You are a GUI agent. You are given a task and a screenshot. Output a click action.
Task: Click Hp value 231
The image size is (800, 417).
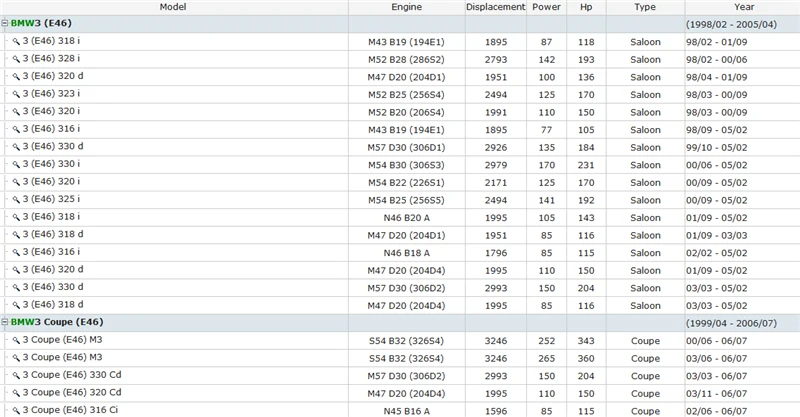[x=586, y=165]
